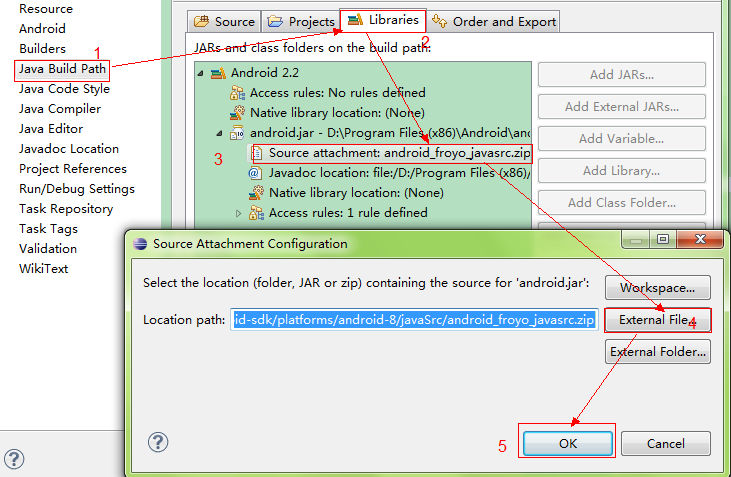Cancel the Source Attachment Configuration dialog
Image resolution: width=731 pixels, height=477 pixels.
666,443
